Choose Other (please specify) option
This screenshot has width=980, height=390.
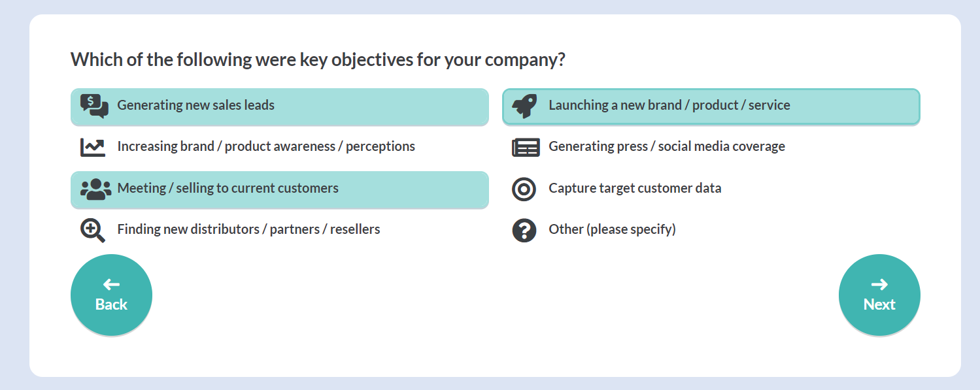711,230
